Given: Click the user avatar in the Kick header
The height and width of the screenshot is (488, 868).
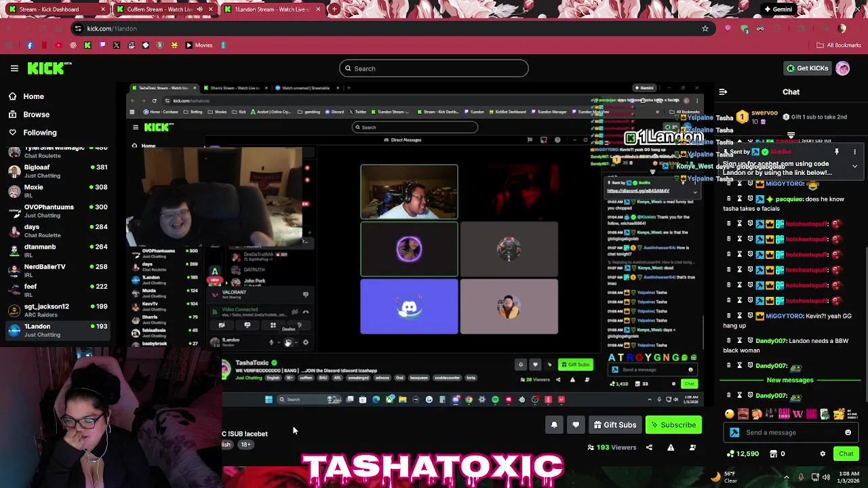Looking at the screenshot, I should pos(843,68).
